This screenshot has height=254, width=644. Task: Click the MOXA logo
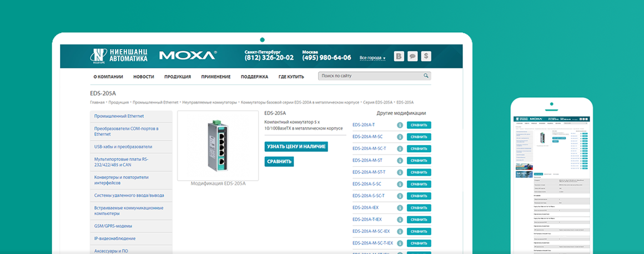[x=188, y=56]
